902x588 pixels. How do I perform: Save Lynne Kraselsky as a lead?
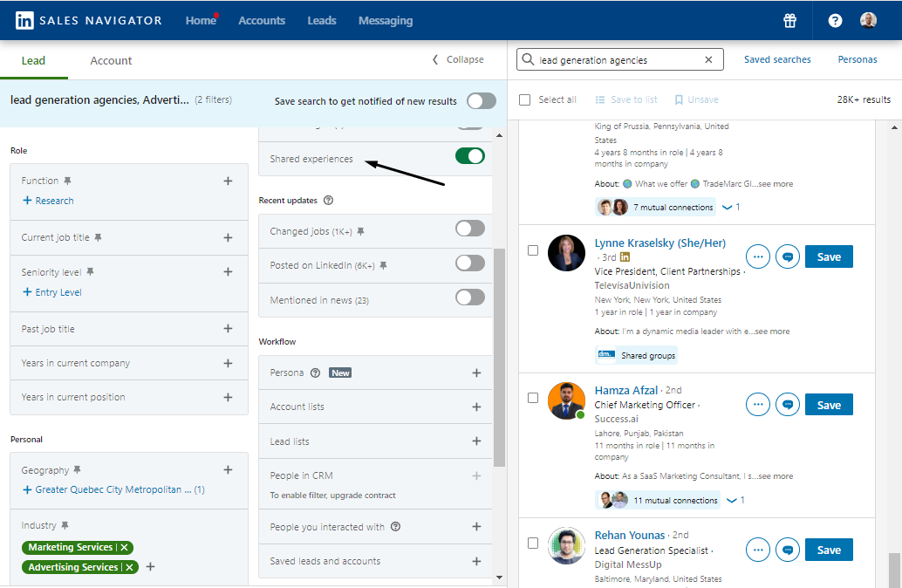pos(828,256)
